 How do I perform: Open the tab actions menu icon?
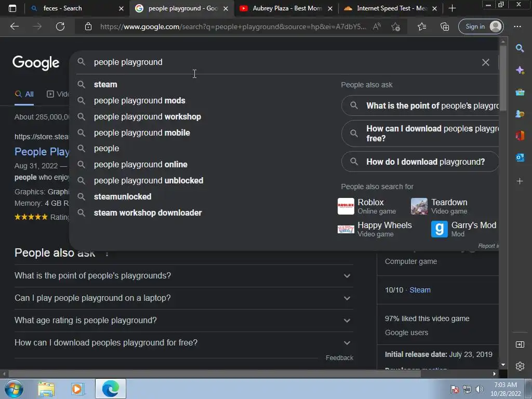[x=12, y=8]
